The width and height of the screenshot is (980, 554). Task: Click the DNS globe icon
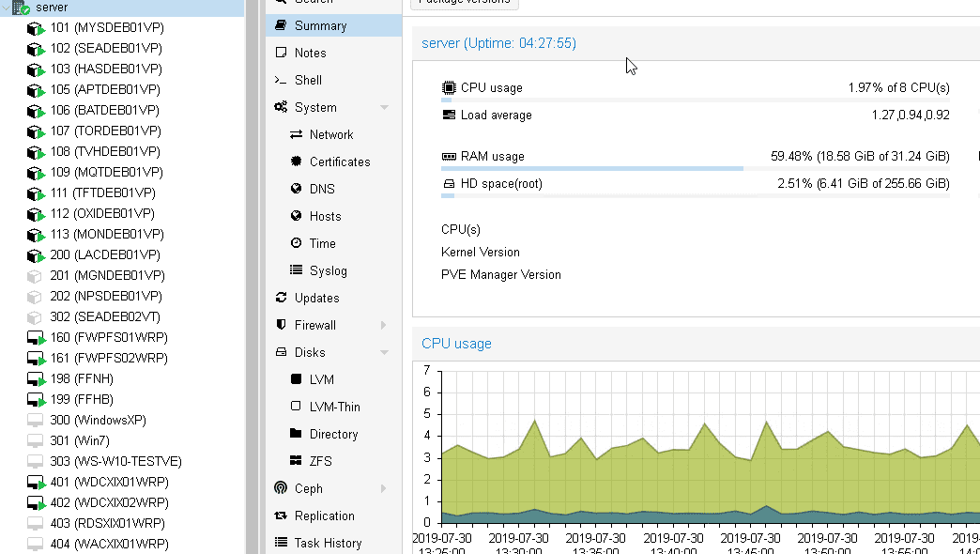click(x=297, y=189)
